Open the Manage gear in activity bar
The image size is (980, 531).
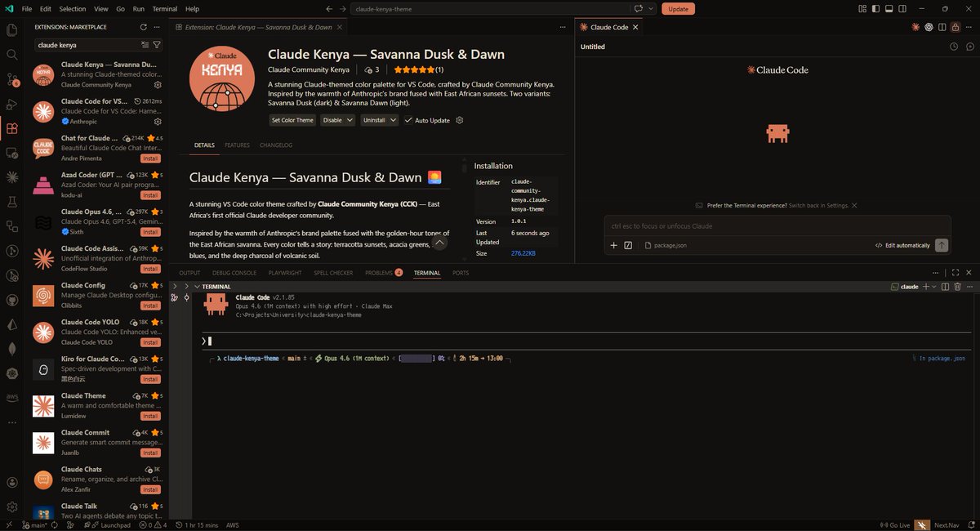[12, 507]
